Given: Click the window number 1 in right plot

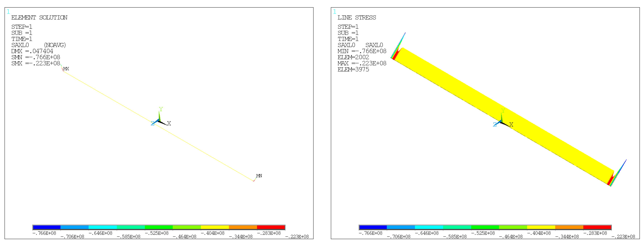Looking at the screenshot, I should point(334,12).
